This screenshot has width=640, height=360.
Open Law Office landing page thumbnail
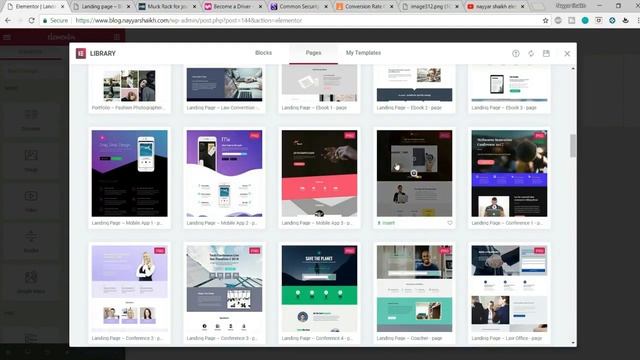(509, 289)
